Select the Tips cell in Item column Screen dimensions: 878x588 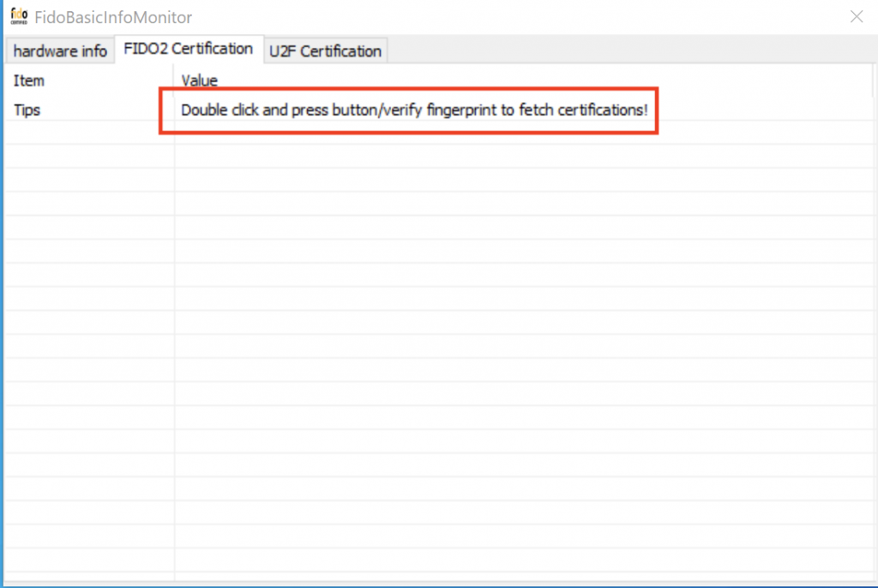[89, 110]
